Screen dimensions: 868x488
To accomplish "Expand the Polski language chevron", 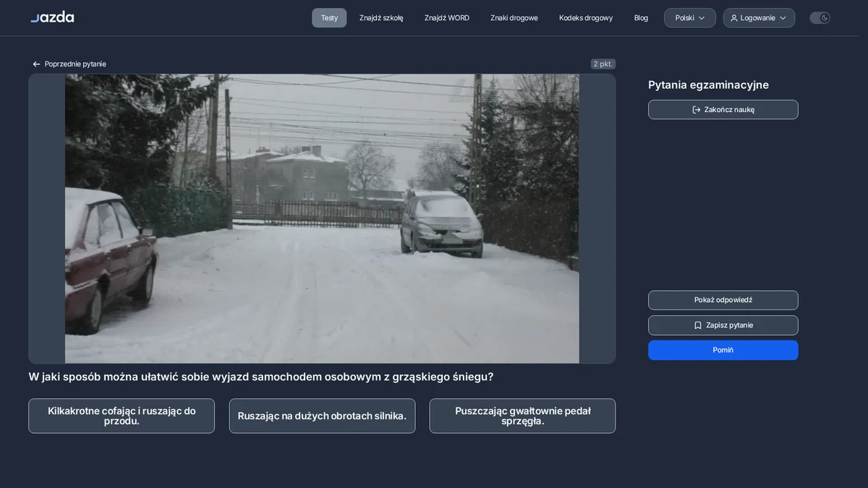I will [x=702, y=18].
